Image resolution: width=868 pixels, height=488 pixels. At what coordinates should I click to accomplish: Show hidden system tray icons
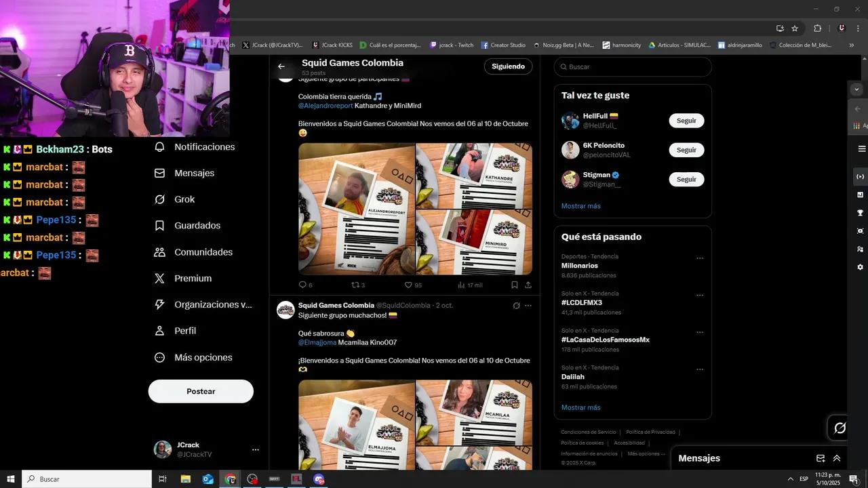coord(790,479)
